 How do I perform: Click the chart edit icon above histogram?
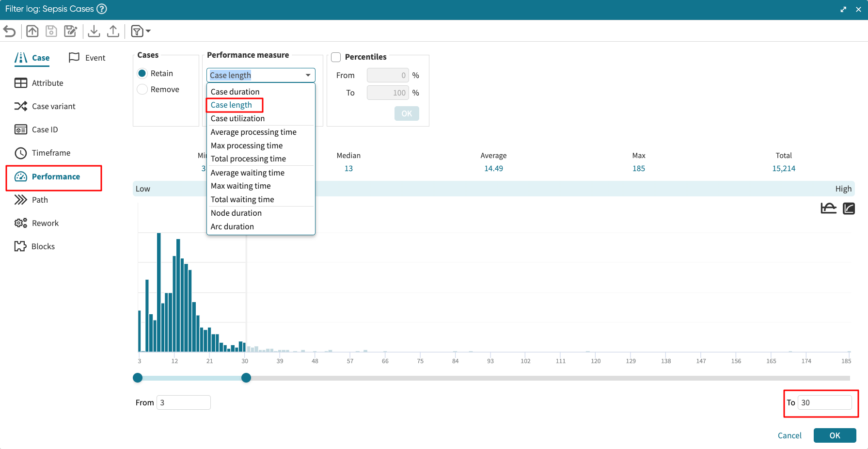pyautogui.click(x=849, y=208)
